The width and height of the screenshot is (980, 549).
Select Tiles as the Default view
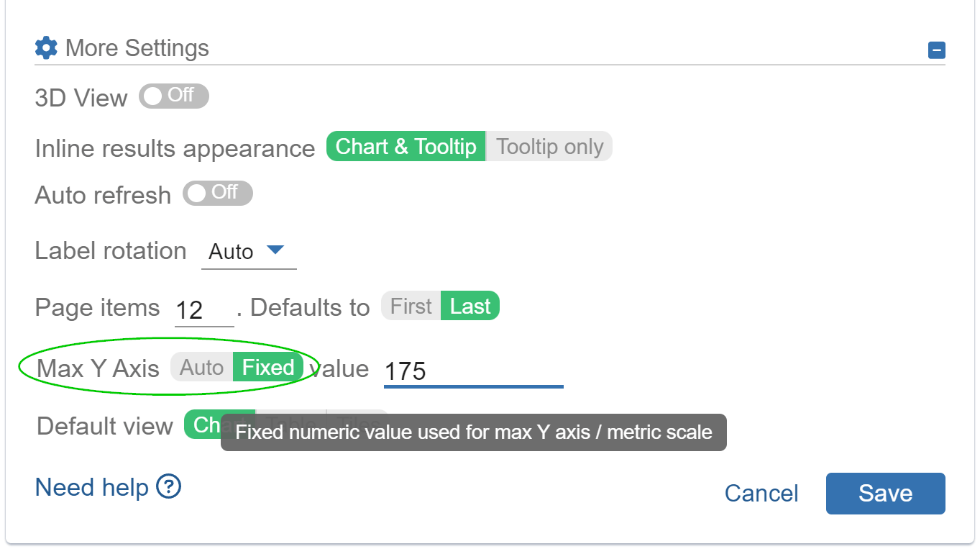[357, 425]
